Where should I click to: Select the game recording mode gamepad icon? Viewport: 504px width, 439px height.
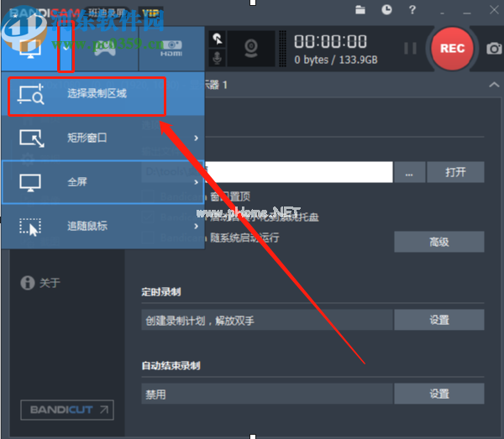[x=105, y=48]
